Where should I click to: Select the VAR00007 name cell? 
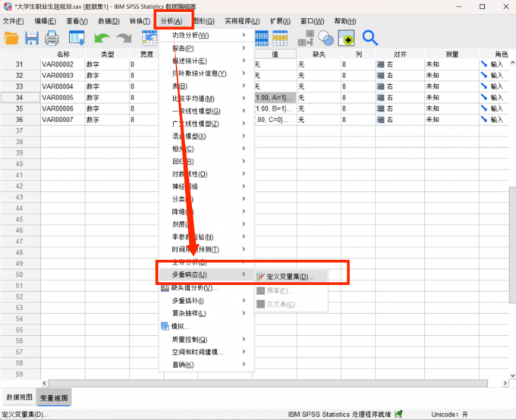pyautogui.click(x=62, y=120)
